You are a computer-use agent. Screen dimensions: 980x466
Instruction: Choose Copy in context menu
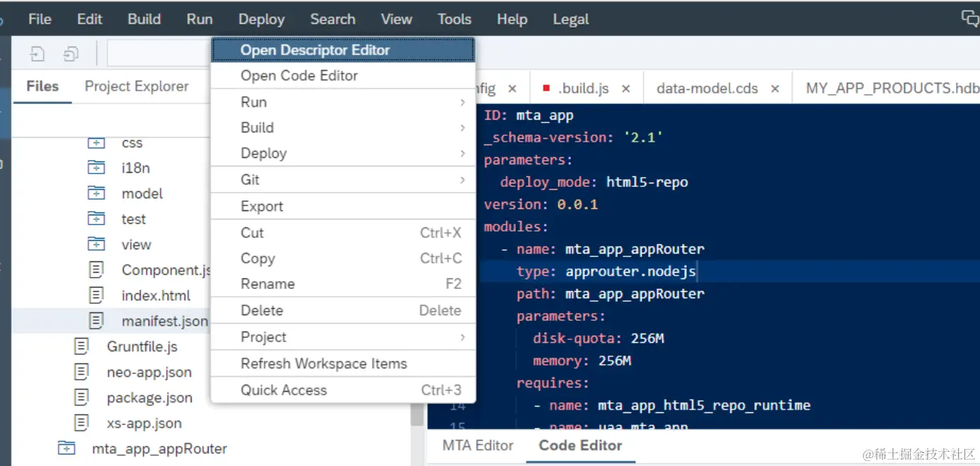pos(343,258)
